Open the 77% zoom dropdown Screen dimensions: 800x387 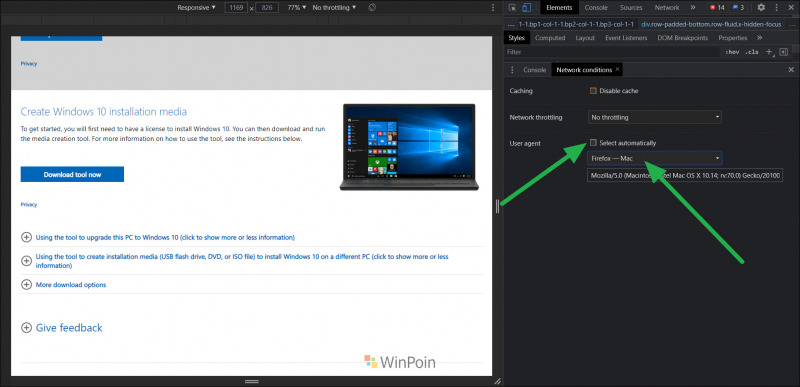tap(297, 8)
